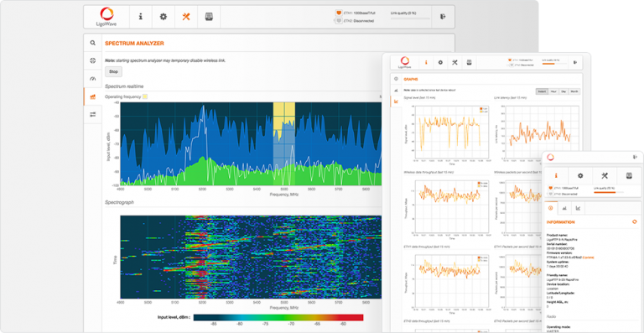The height and width of the screenshot is (333, 644).
Task: Click refresh icon beside INFORMATION heading
Action: (634, 221)
